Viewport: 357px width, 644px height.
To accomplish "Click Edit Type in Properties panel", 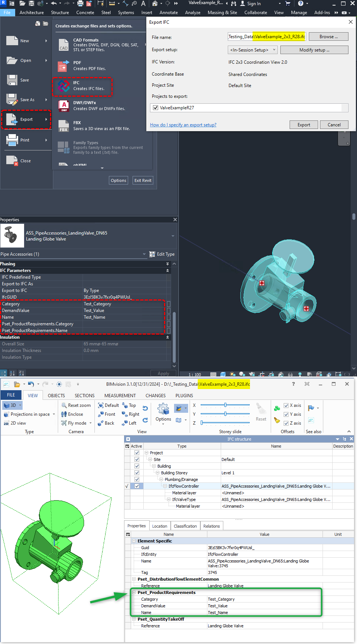I will [x=162, y=254].
